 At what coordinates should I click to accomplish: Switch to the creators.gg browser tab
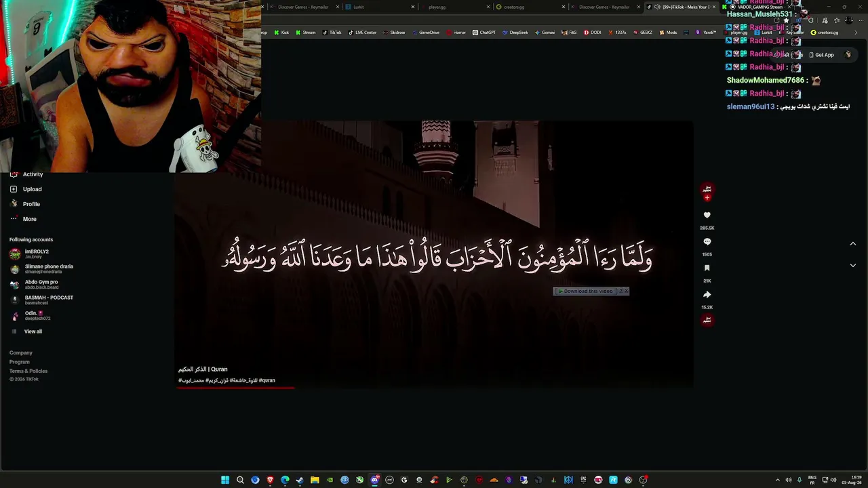530,7
